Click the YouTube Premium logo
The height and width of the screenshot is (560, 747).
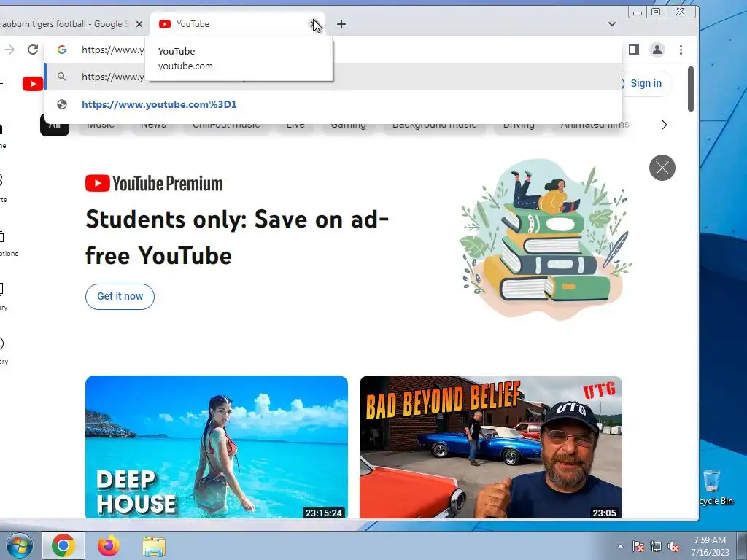pos(154,183)
